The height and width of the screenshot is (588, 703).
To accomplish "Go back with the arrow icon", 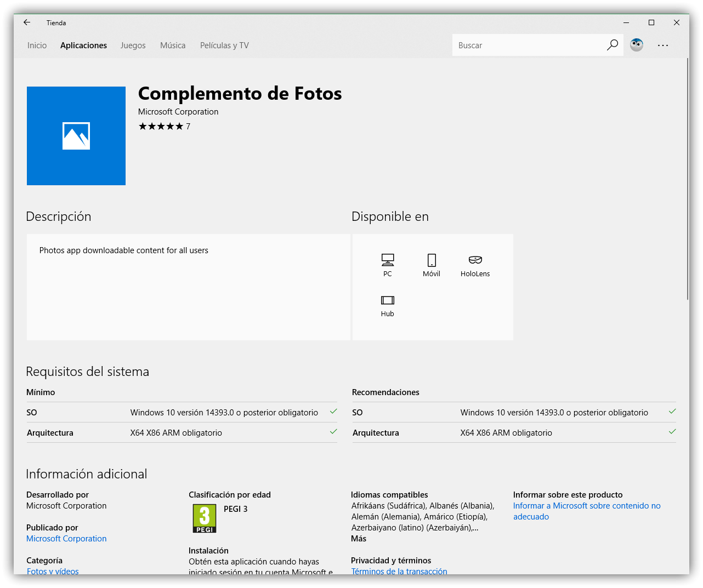I will point(27,22).
